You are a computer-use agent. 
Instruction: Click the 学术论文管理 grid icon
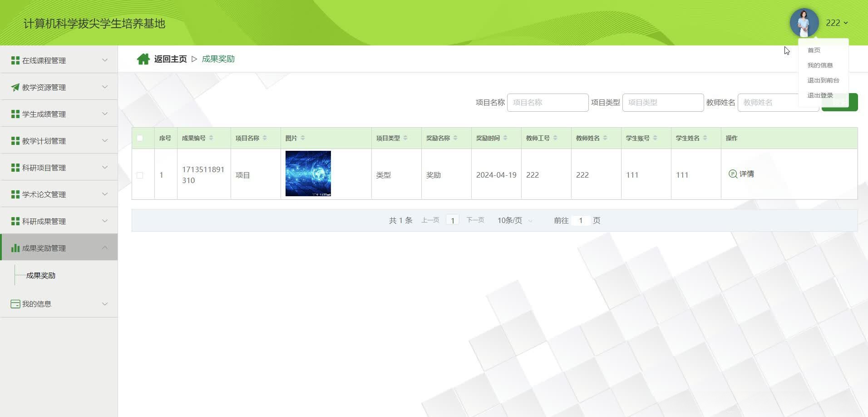point(15,194)
